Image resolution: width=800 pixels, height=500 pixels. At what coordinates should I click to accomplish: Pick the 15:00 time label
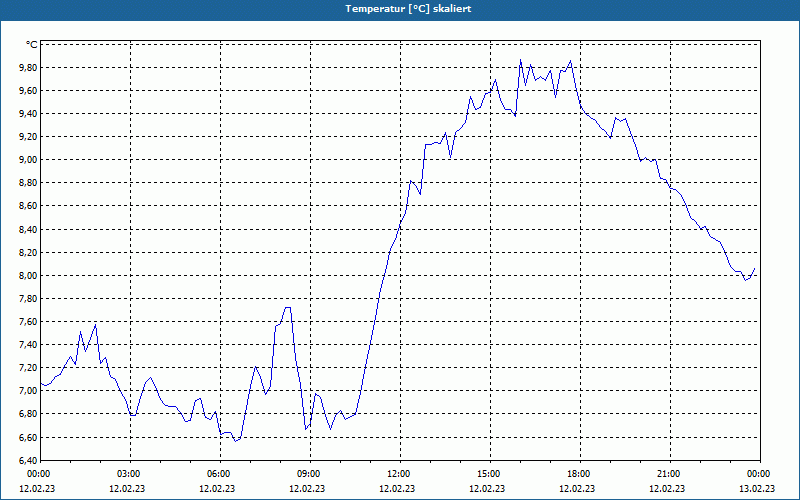490,474
